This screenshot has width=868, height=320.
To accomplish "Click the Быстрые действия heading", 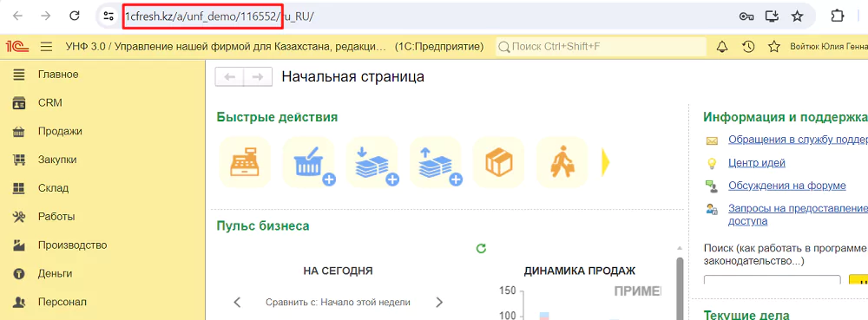I will [278, 117].
